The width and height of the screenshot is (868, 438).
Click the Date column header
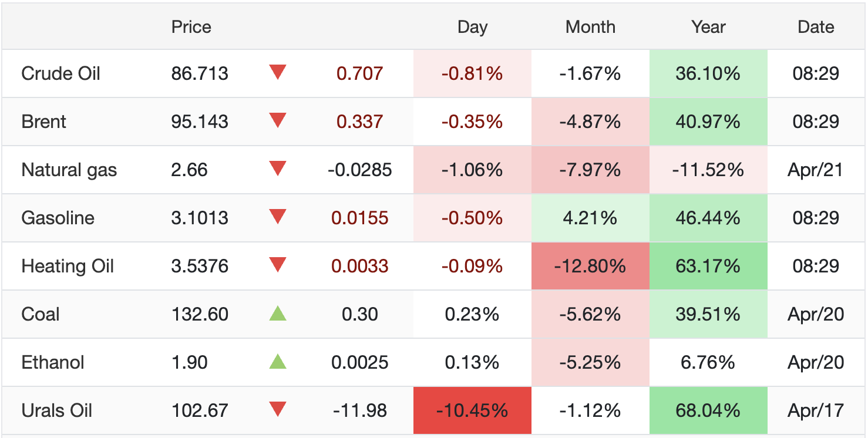coord(816,27)
